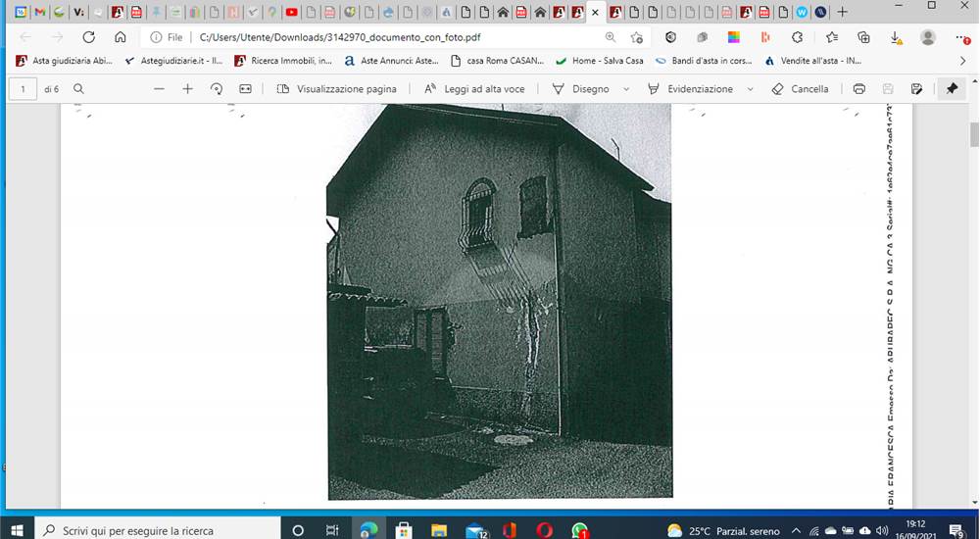Click the PDF page number field
The image size is (980, 539).
pyautogui.click(x=24, y=89)
